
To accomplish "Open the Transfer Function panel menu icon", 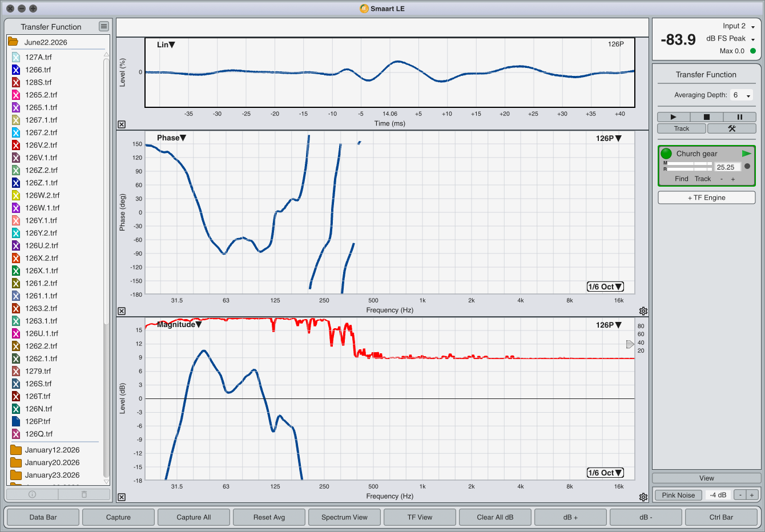I will pyautogui.click(x=103, y=26).
